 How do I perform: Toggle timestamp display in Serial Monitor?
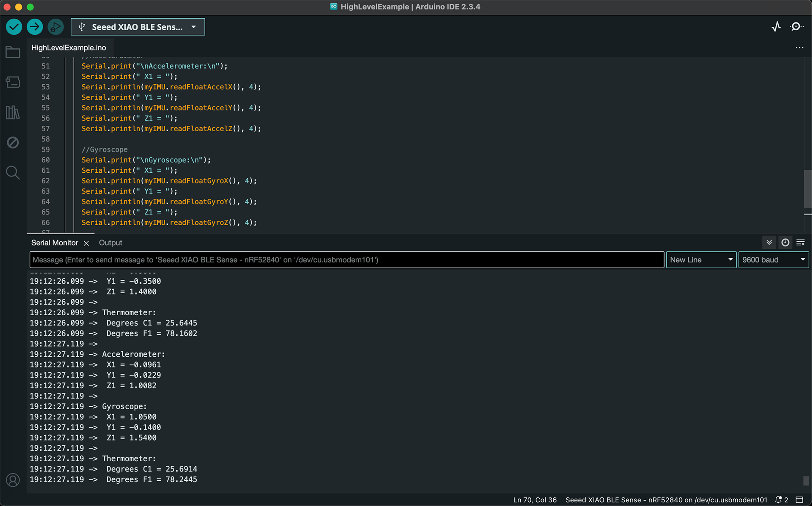785,242
